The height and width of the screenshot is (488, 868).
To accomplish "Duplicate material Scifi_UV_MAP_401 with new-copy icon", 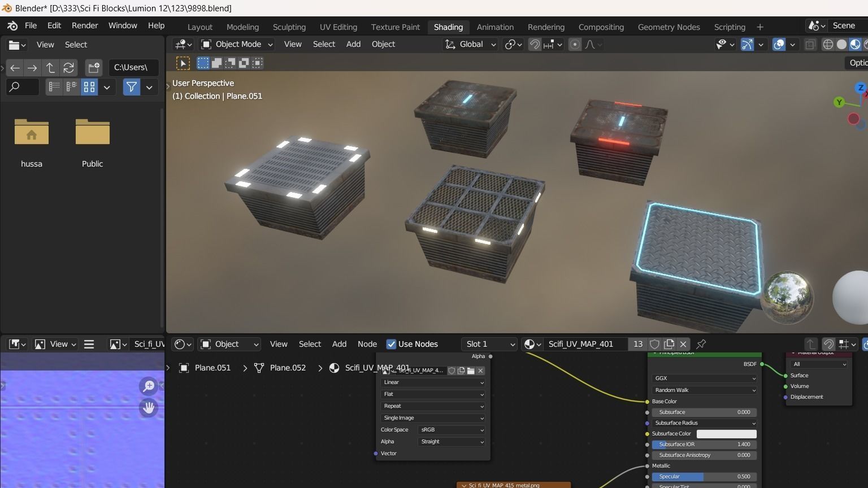I will click(x=669, y=344).
